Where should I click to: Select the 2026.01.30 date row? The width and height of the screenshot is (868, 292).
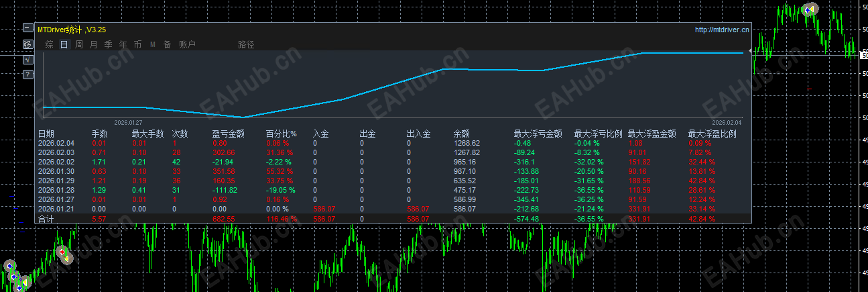coord(56,171)
